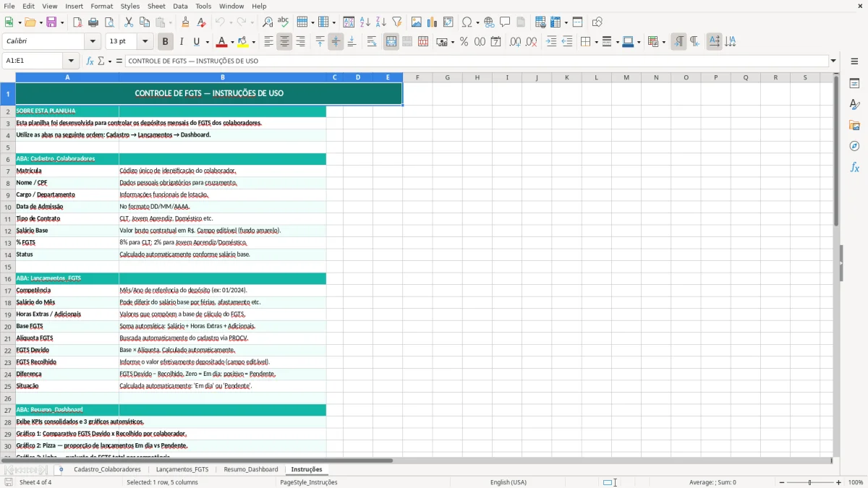This screenshot has height=488, width=868.
Task: Open sidebar Properties panel
Action: click(854, 83)
